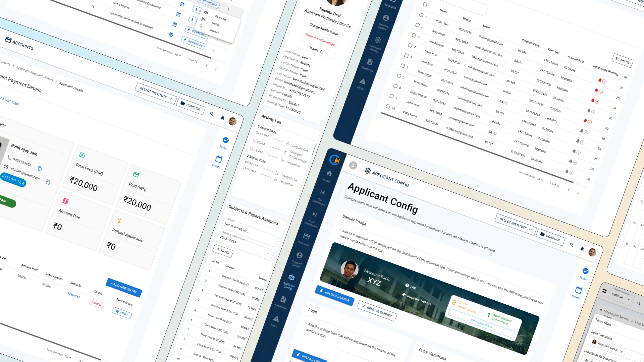Copy the rohitjain@gmail.com email address
The width and height of the screenshot is (644, 362).
(48, 182)
